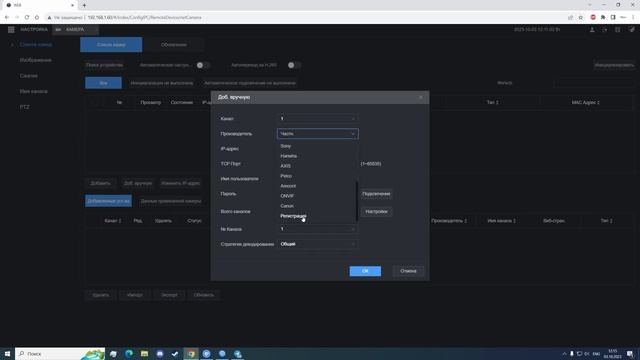Click the user account icon in header
This screenshot has width=640, height=360.
[592, 29]
